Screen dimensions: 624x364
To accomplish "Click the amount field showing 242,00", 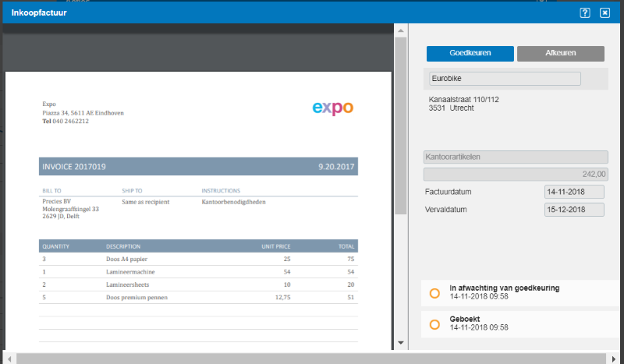I will coord(515,175).
